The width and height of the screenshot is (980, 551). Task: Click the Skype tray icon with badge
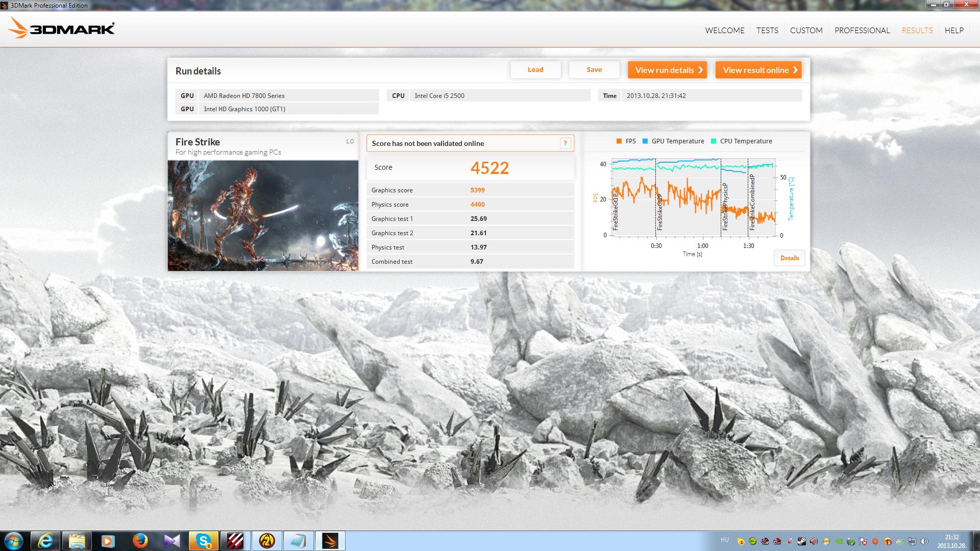click(x=741, y=541)
